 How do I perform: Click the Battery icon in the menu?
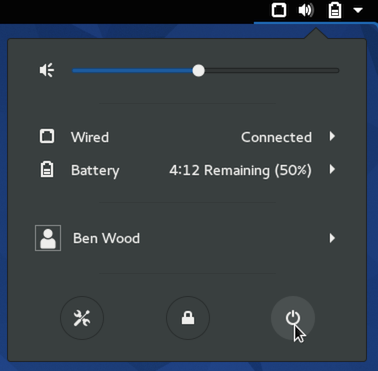coord(47,169)
